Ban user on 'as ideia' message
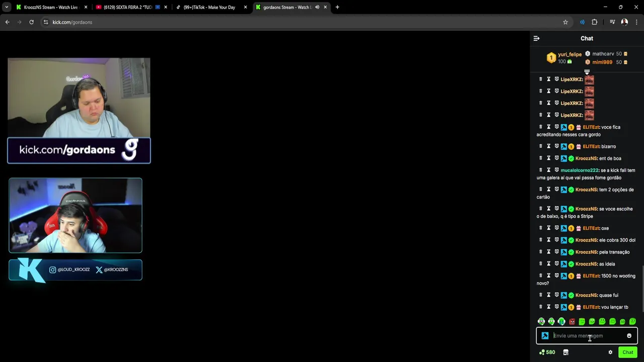This screenshot has height=362, width=644. [556, 264]
